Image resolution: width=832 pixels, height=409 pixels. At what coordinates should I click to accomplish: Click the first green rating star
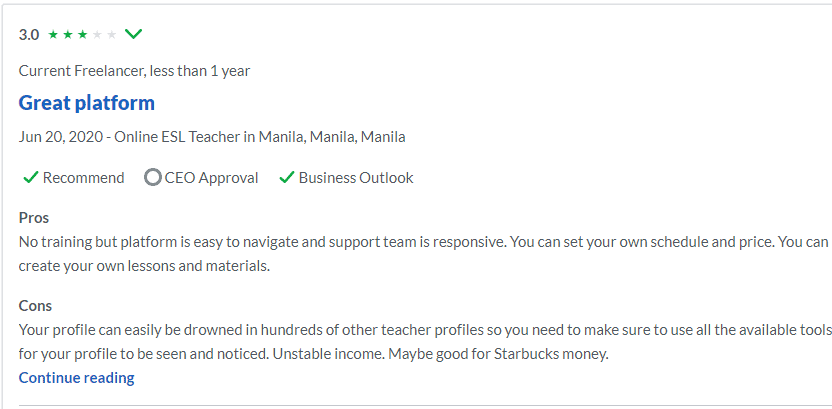(x=52, y=35)
